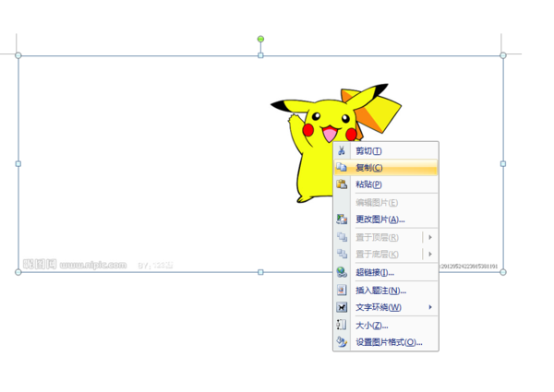Open 文字环绕(W) submenu entry

coord(386,307)
